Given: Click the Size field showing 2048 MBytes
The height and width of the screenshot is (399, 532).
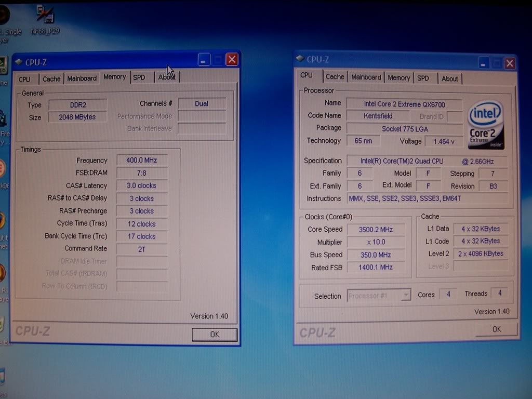Looking at the screenshot, I should pyautogui.click(x=77, y=117).
